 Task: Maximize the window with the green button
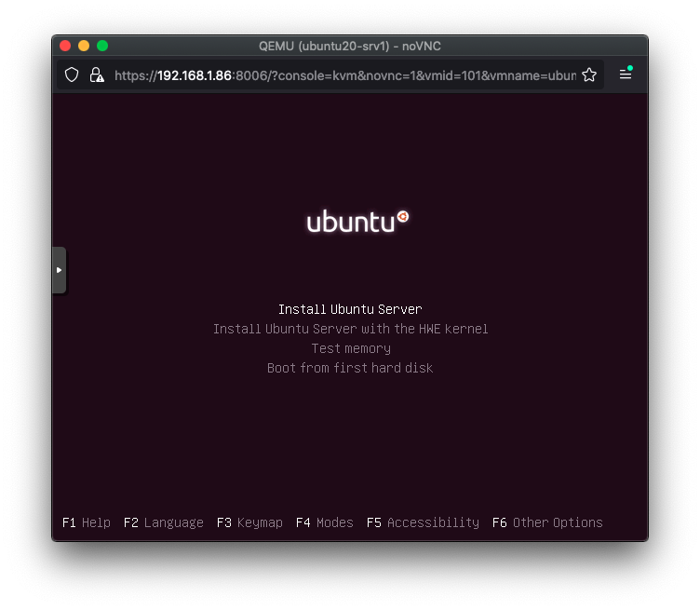pyautogui.click(x=102, y=46)
